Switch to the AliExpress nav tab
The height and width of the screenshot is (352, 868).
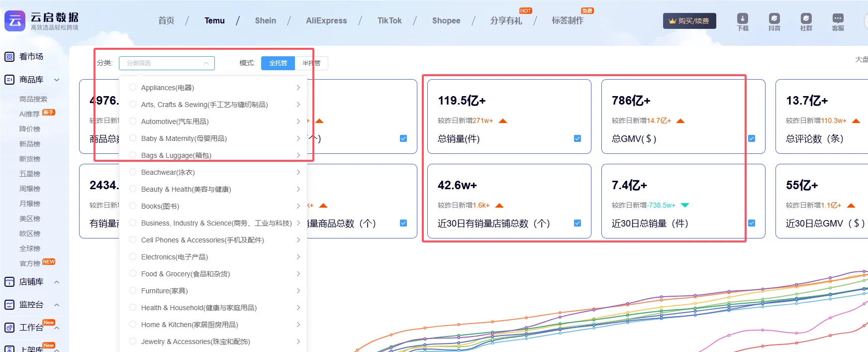click(x=326, y=20)
